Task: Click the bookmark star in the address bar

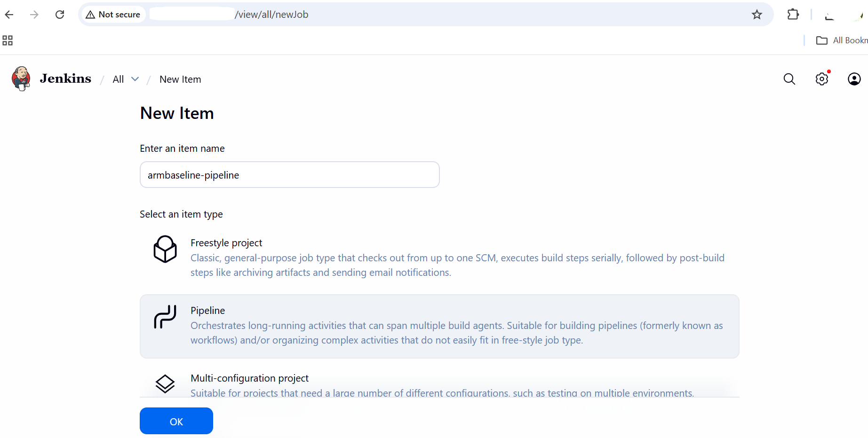Action: (757, 15)
